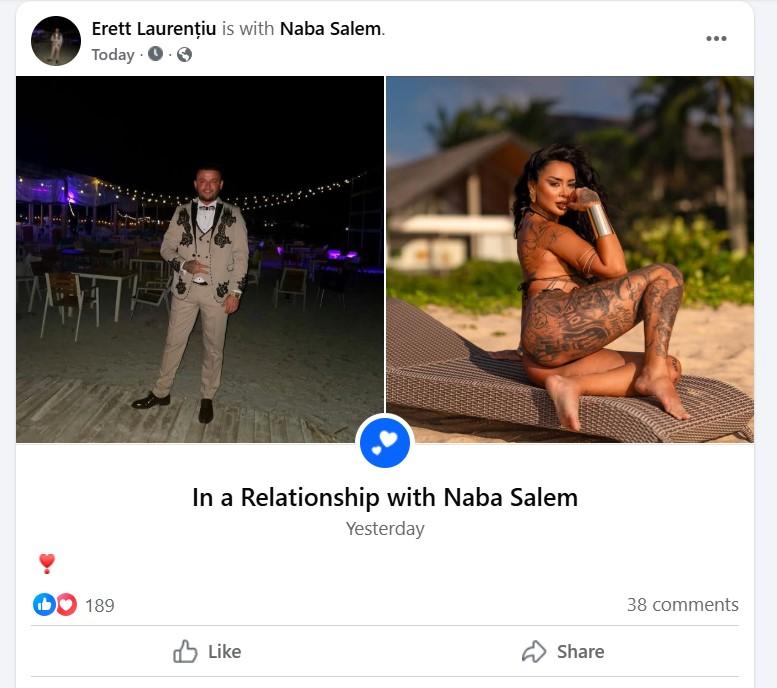The width and height of the screenshot is (777, 688).
Task: Click the Erett Laurențiu name link
Action: [x=153, y=29]
